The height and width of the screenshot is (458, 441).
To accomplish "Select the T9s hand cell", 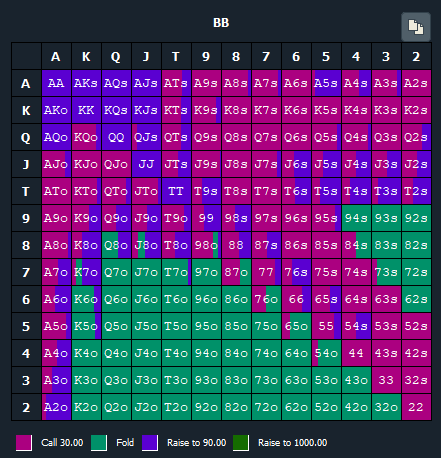I will pyautogui.click(x=206, y=191).
